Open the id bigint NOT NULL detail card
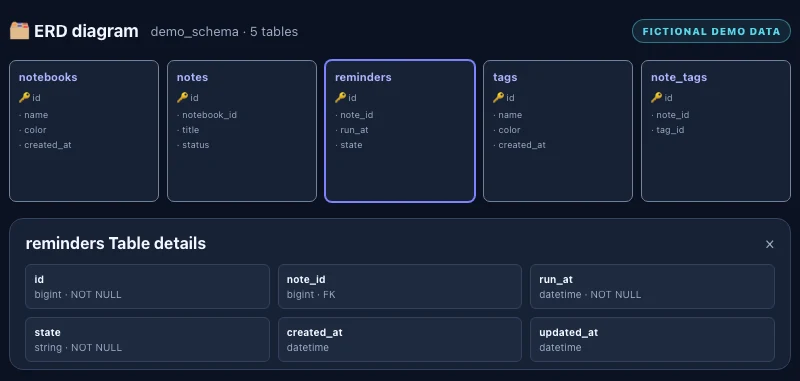Viewport: 800px width, 381px height. click(147, 287)
